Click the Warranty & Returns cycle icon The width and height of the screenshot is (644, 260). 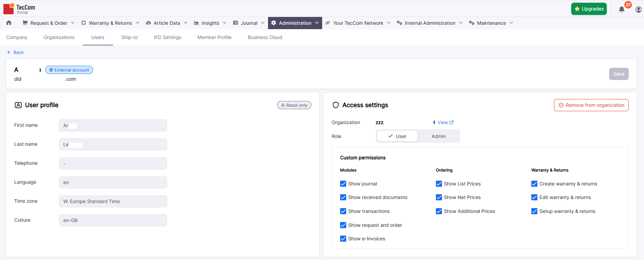84,23
